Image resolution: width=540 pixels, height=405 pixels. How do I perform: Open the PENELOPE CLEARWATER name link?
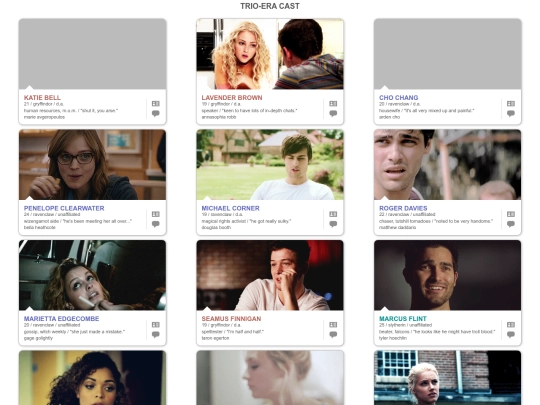[64, 208]
